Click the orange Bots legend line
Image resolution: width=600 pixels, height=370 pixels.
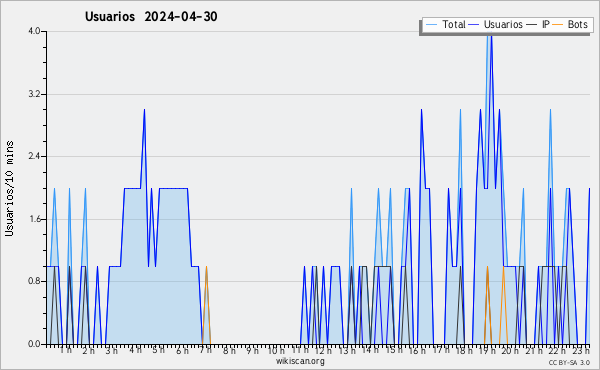pyautogui.click(x=558, y=25)
